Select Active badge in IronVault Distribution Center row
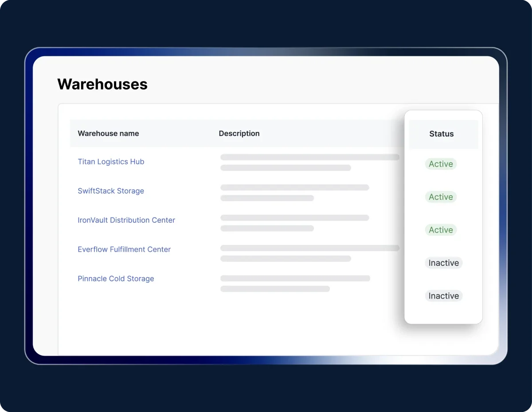The image size is (532, 412). (441, 230)
